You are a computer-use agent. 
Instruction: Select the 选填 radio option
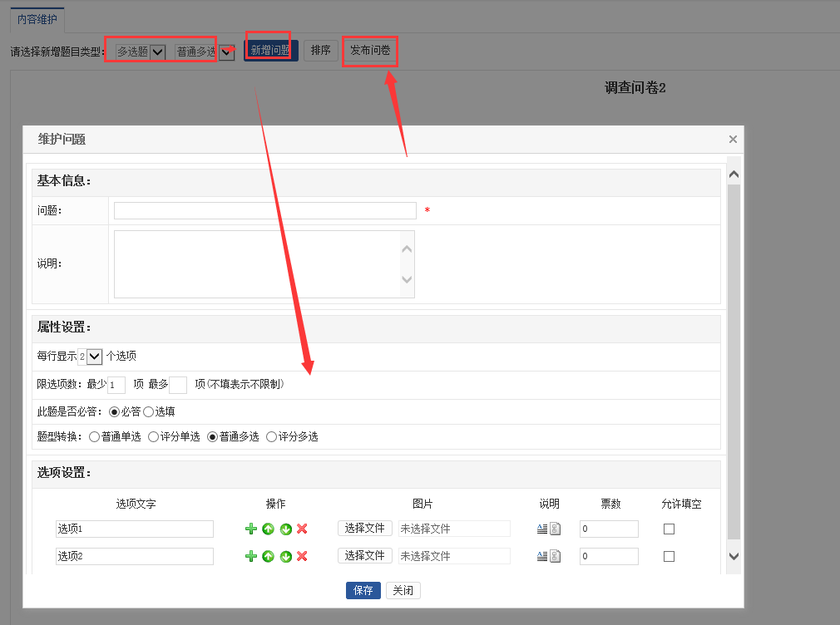point(149,411)
